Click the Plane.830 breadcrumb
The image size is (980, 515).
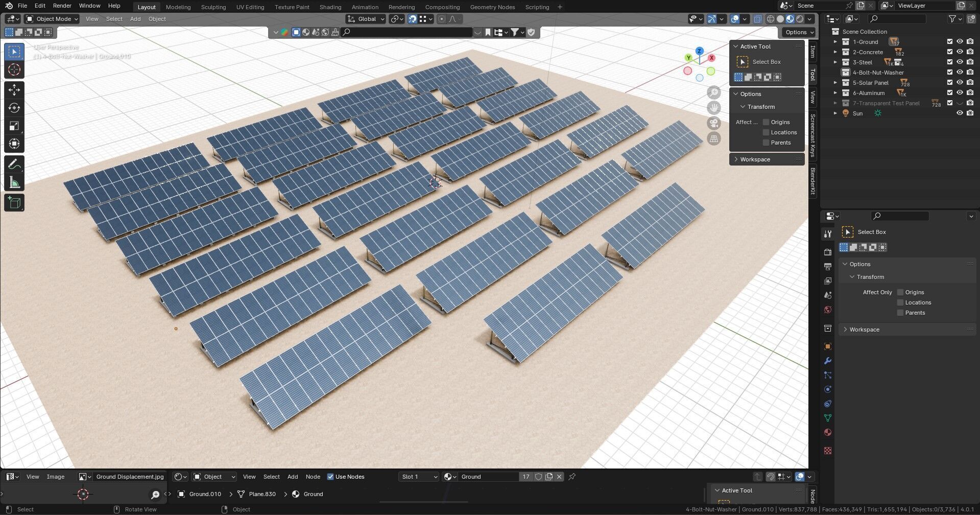pyautogui.click(x=257, y=494)
